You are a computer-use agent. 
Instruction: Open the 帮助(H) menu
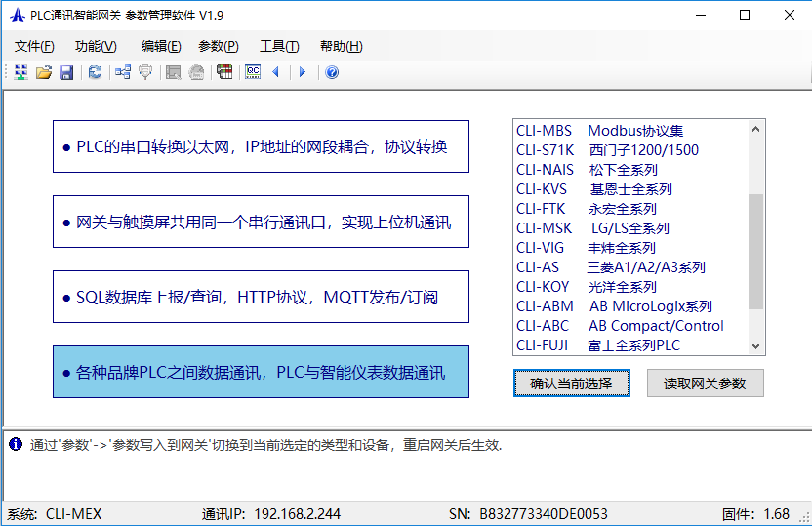(x=342, y=47)
